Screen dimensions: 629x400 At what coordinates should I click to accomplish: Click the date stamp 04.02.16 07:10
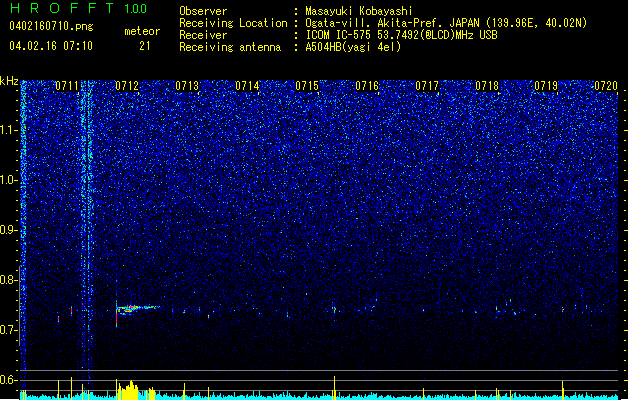point(51,46)
